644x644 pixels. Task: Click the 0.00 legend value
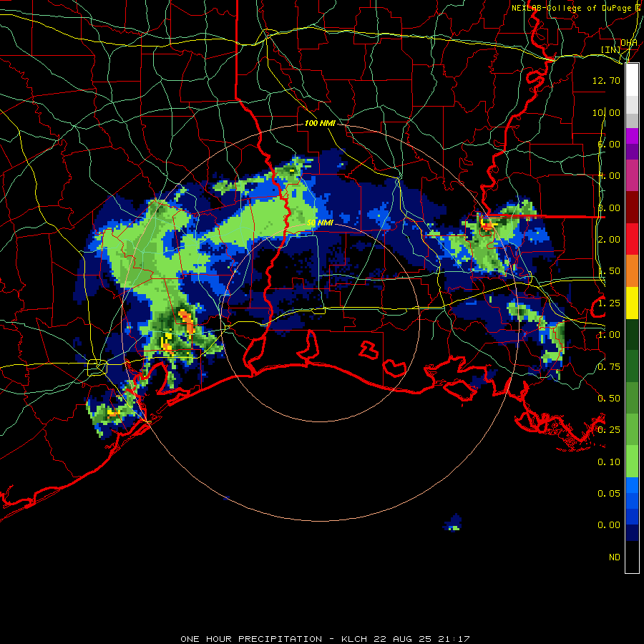point(609,525)
